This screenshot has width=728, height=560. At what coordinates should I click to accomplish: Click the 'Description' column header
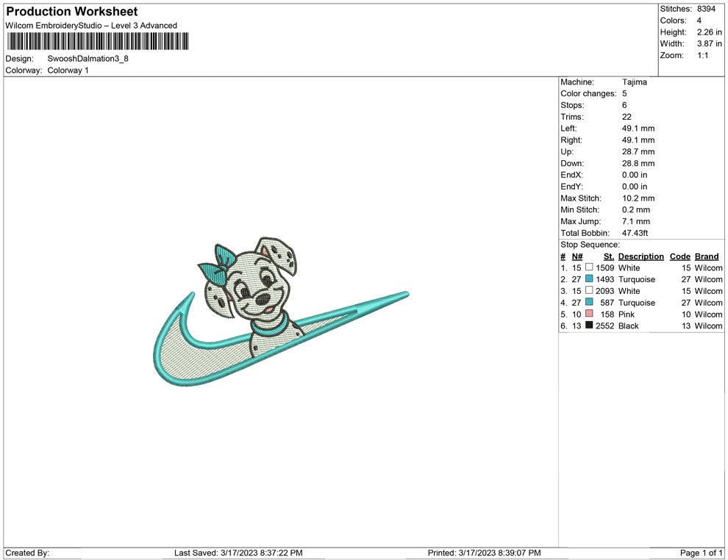(641, 256)
